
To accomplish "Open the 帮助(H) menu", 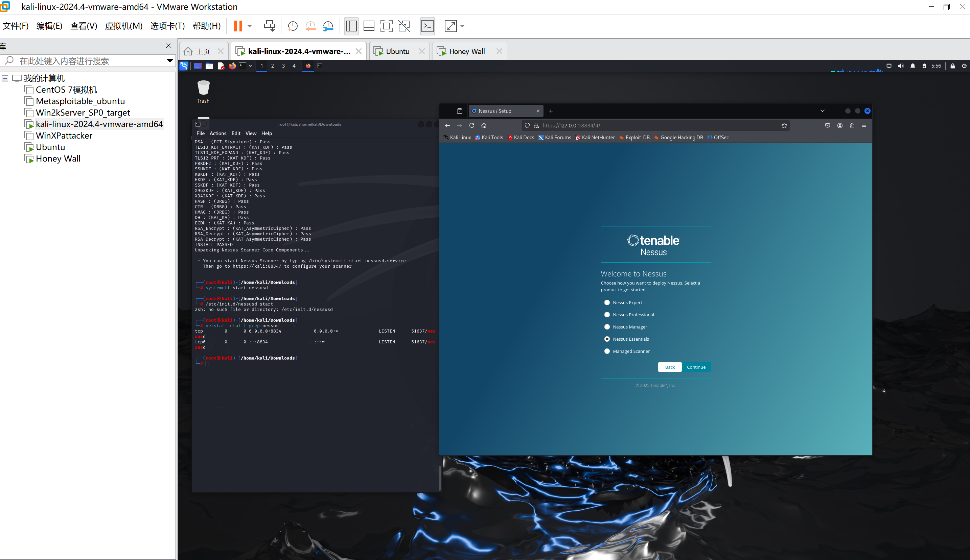I will coord(207,26).
